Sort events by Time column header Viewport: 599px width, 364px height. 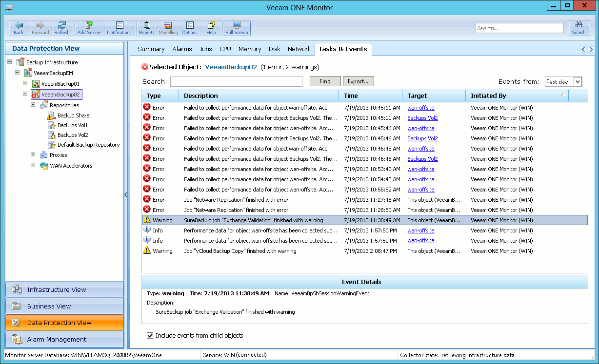pyautogui.click(x=370, y=96)
